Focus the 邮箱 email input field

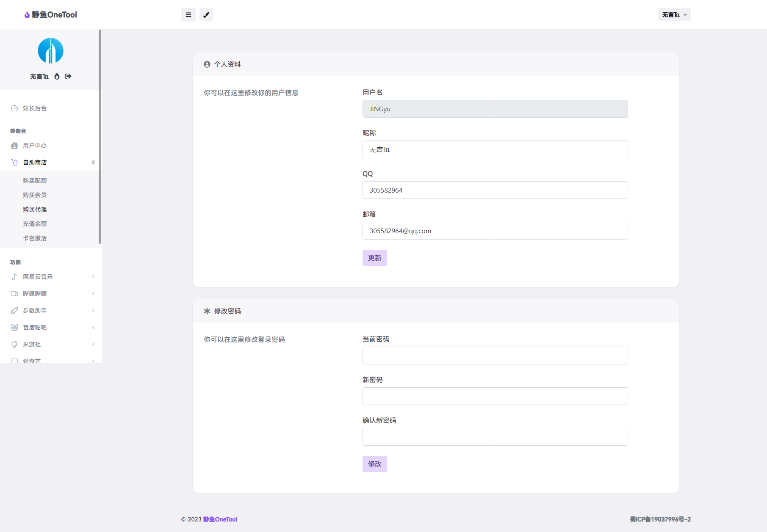495,231
